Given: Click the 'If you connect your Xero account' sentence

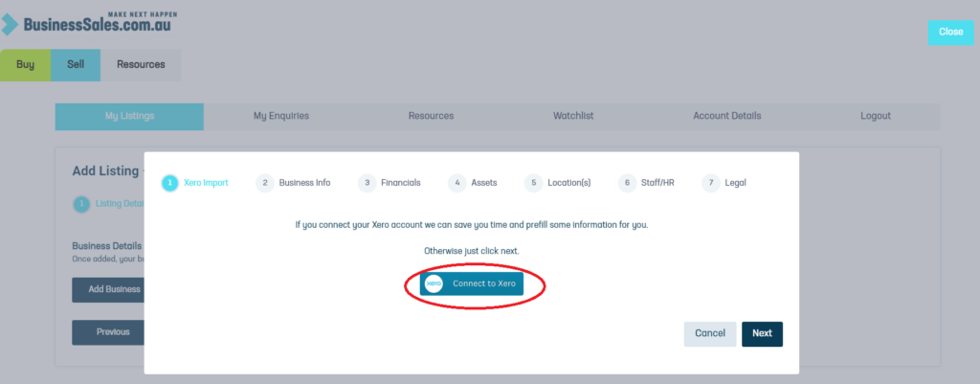Looking at the screenshot, I should click(x=472, y=224).
